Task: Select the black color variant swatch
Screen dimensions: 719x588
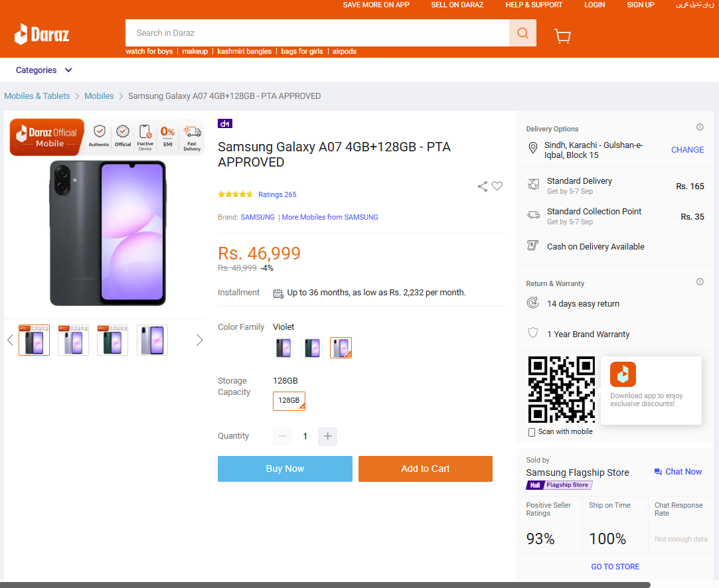Action: point(283,348)
